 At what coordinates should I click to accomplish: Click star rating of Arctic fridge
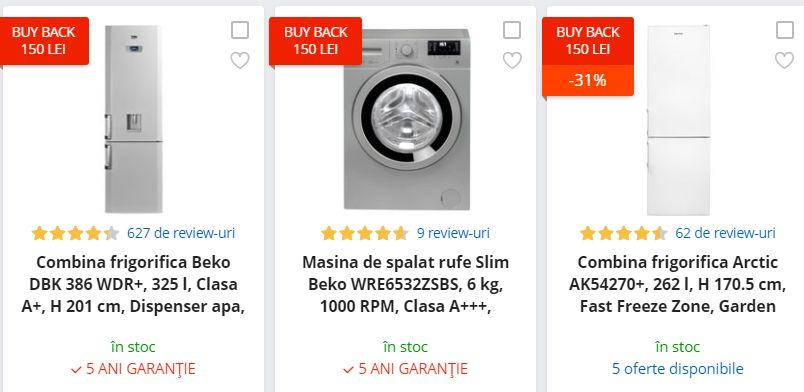tap(624, 233)
